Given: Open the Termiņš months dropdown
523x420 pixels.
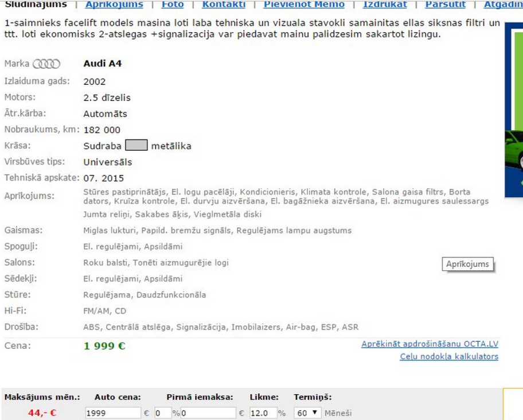Looking at the screenshot, I should coord(307,413).
